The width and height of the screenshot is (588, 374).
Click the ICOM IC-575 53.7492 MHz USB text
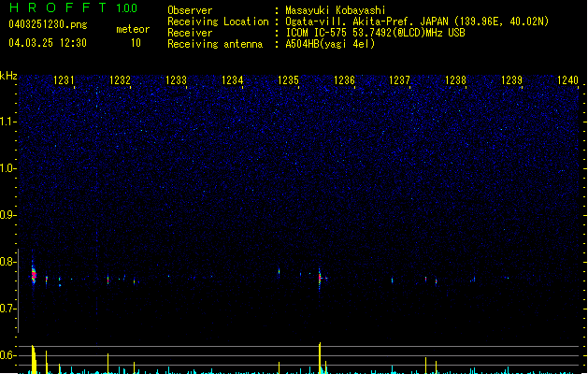[376, 33]
